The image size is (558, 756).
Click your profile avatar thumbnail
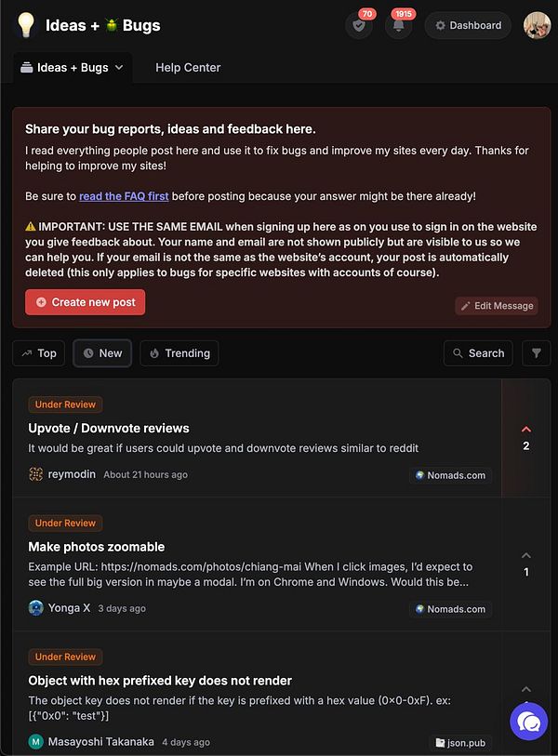point(537,25)
